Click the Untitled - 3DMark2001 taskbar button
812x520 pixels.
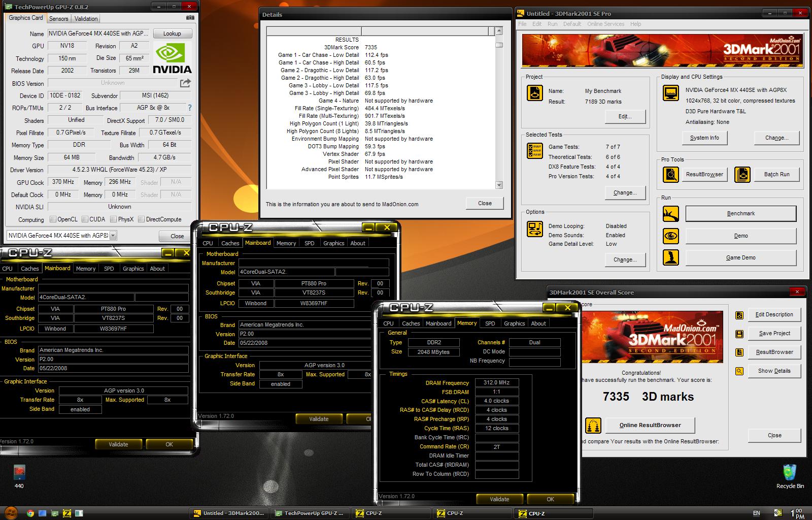[x=228, y=513]
